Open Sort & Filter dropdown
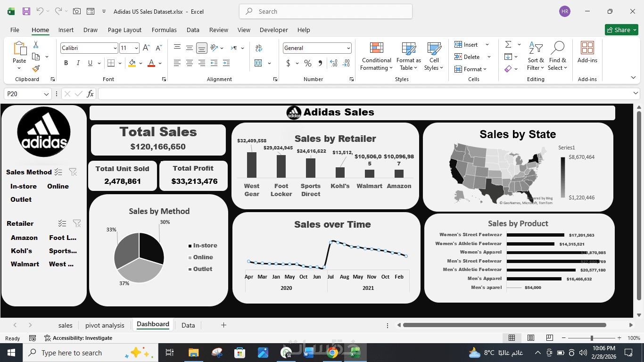Viewport: 644px width, 362px height. click(536, 56)
